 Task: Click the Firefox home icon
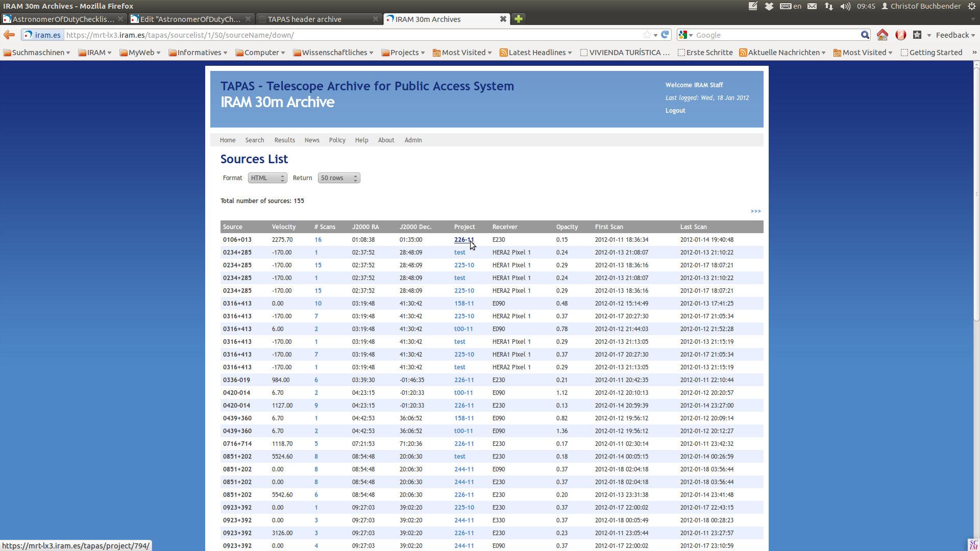point(882,35)
